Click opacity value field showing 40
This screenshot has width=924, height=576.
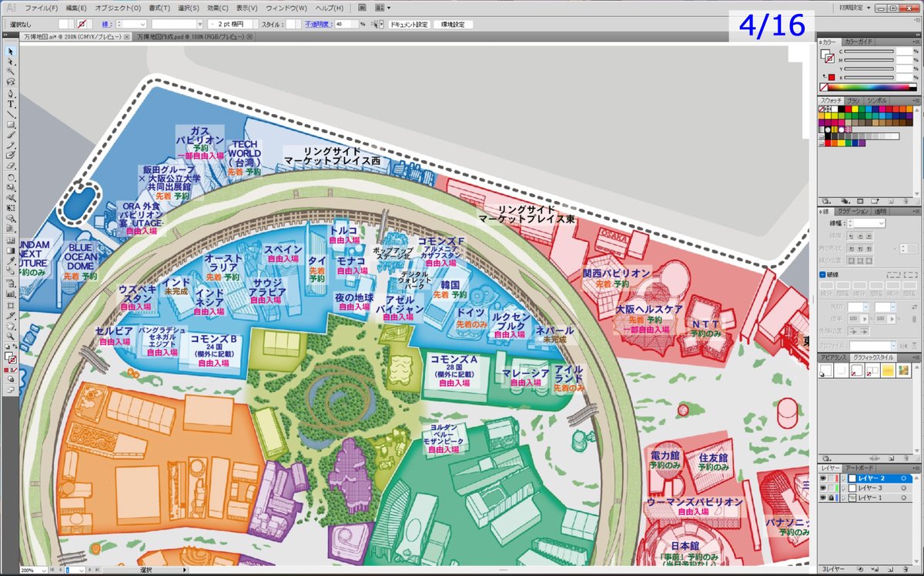click(346, 24)
